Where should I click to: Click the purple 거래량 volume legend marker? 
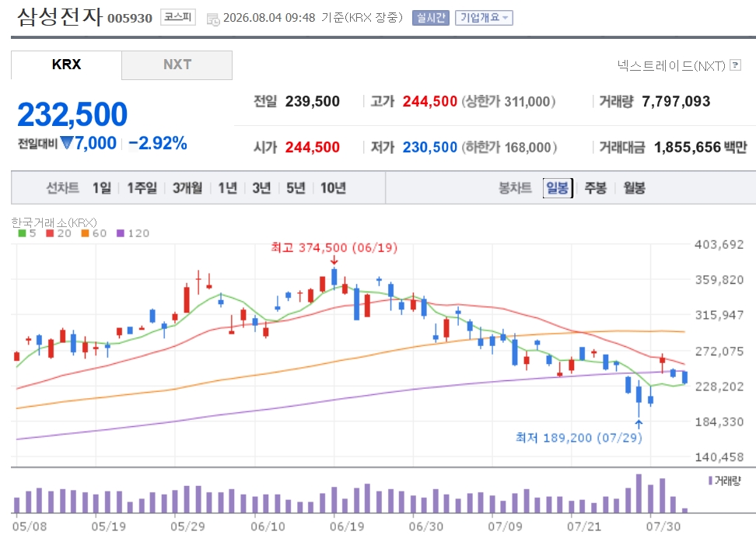(711, 481)
